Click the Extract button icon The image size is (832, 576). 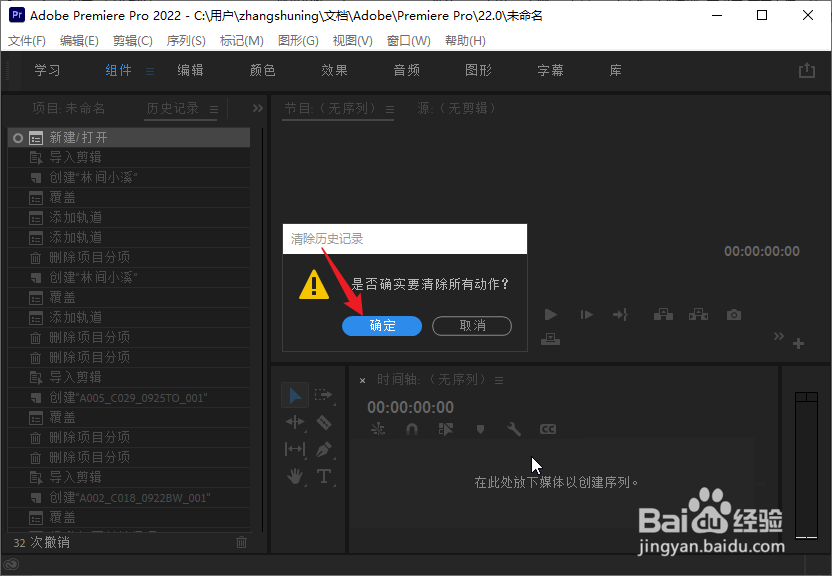(x=698, y=315)
